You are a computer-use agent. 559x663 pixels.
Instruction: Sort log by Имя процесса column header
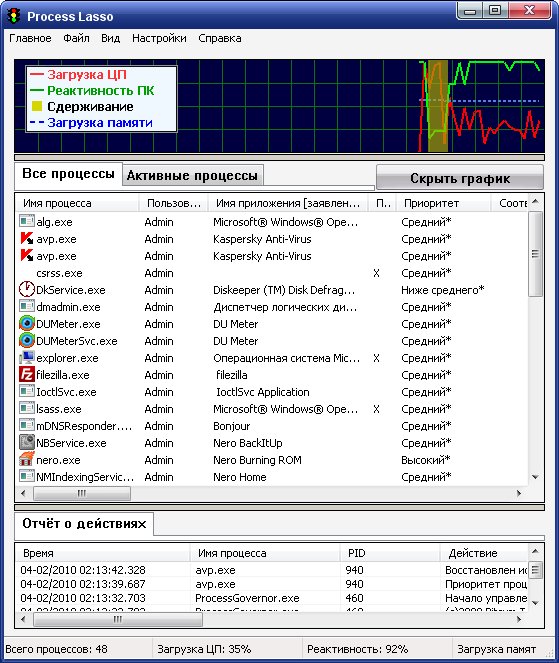coord(265,553)
